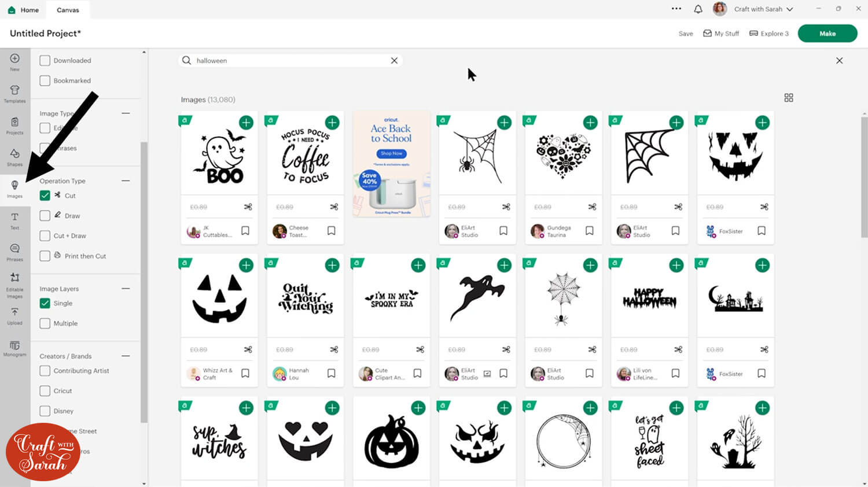This screenshot has width=868, height=487.
Task: Open the notifications bell
Action: point(698,9)
